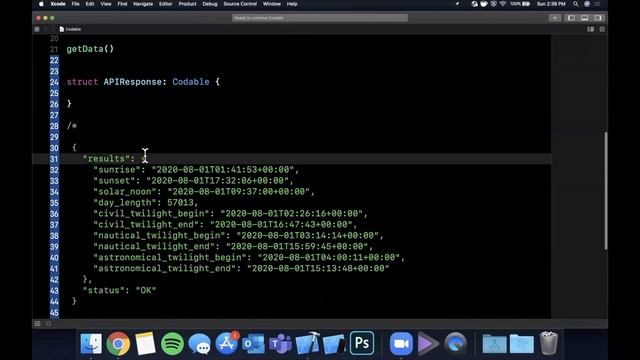Open the Downloads folder in dock
The width and height of the screenshot is (640, 360).
(522, 344)
